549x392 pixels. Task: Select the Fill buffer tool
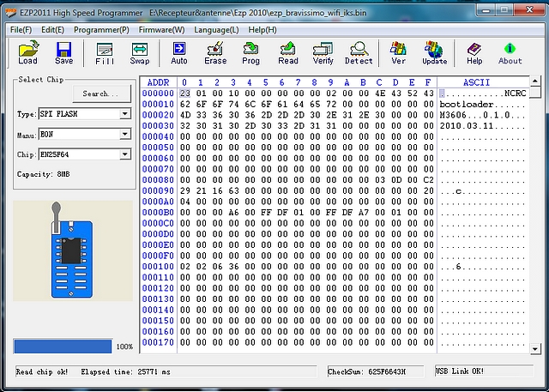coord(105,53)
